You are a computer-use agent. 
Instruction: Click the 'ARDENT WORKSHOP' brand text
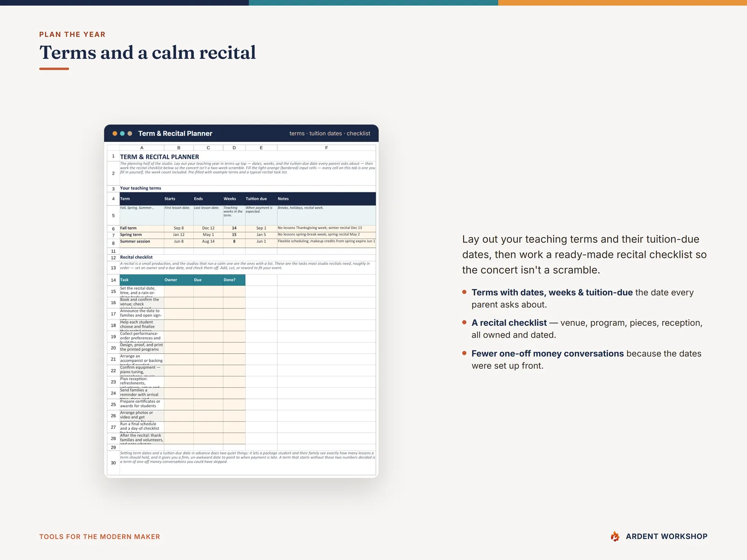pos(666,537)
